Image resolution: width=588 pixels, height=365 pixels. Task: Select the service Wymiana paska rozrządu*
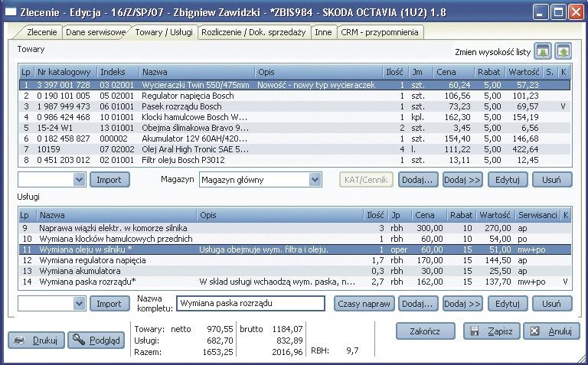tap(295, 282)
